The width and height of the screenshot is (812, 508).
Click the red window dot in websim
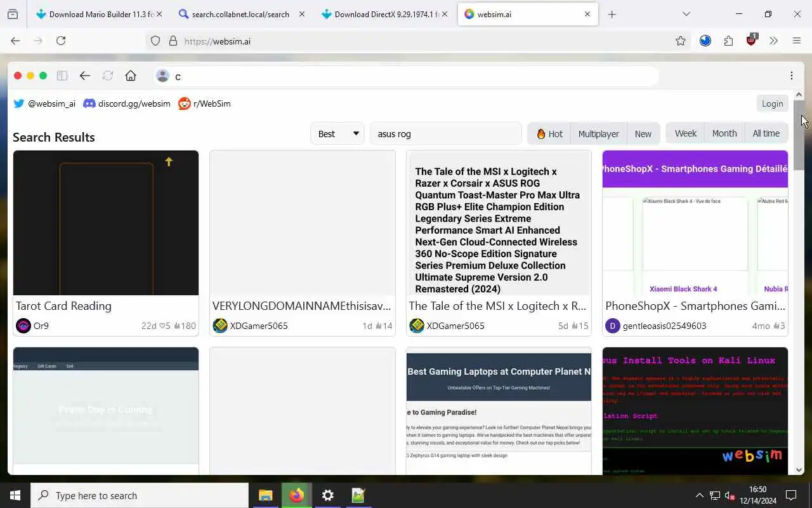[x=18, y=76]
